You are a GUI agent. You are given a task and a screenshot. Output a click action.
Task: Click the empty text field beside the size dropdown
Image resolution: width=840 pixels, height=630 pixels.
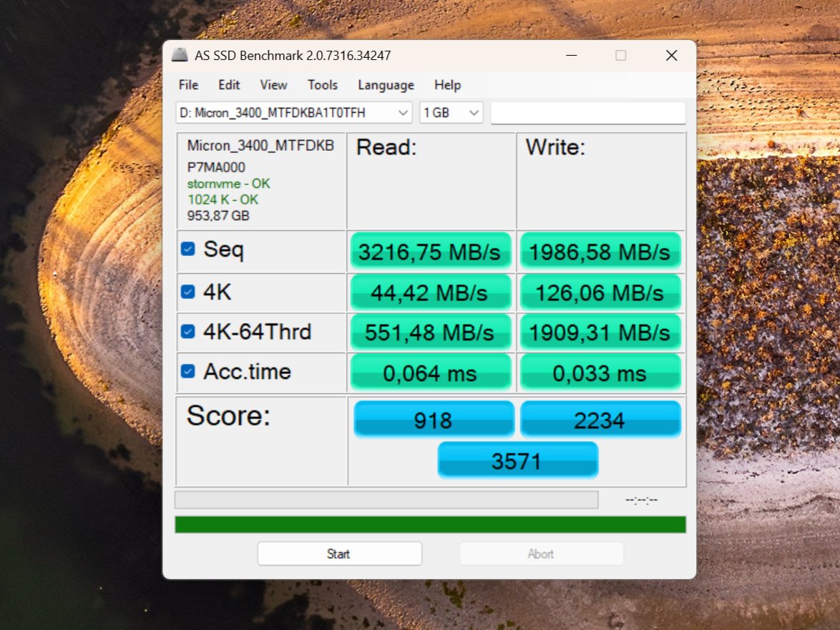(587, 113)
